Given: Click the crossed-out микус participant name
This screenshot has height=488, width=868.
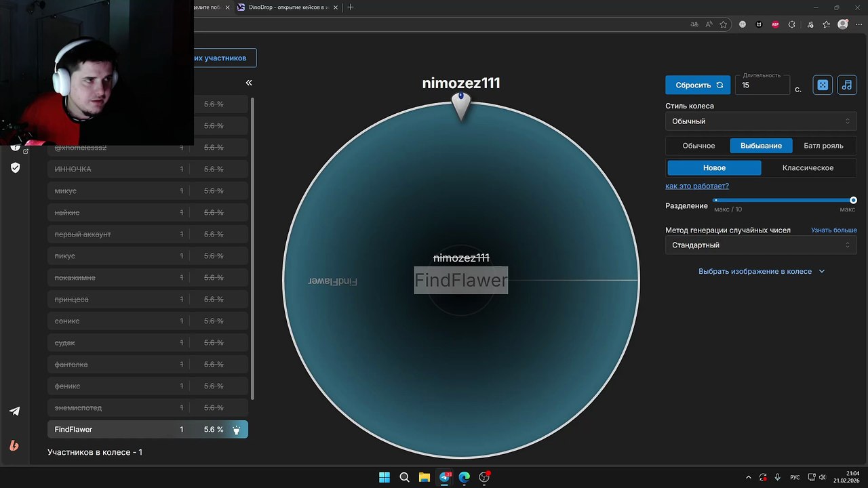Looking at the screenshot, I should [65, 191].
